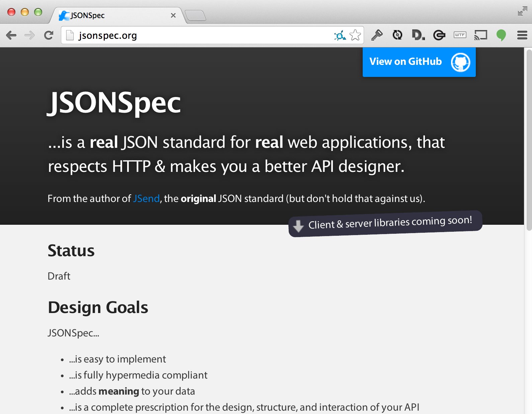Image resolution: width=532 pixels, height=414 pixels.
Task: Click the green zoom window button
Action: (x=38, y=12)
